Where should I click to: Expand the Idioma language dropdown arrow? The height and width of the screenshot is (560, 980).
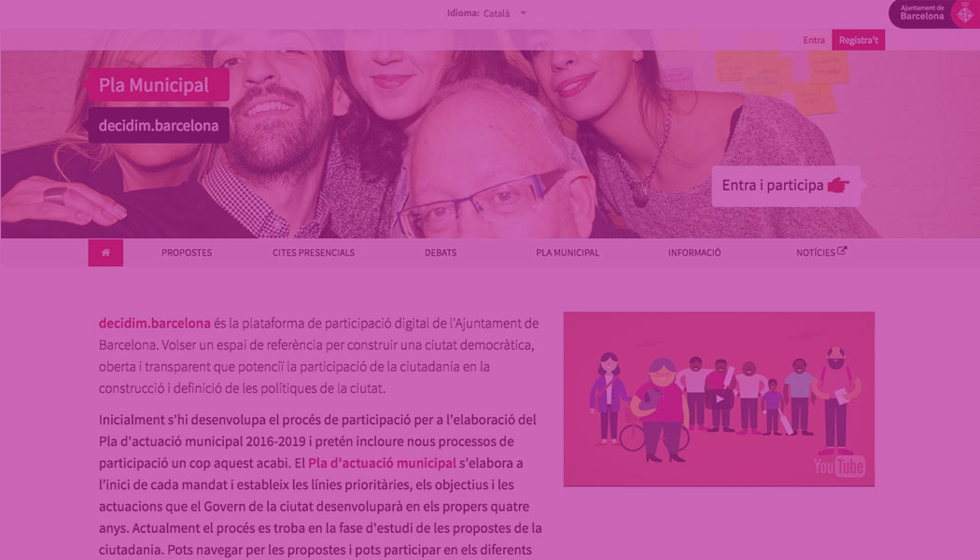point(523,13)
